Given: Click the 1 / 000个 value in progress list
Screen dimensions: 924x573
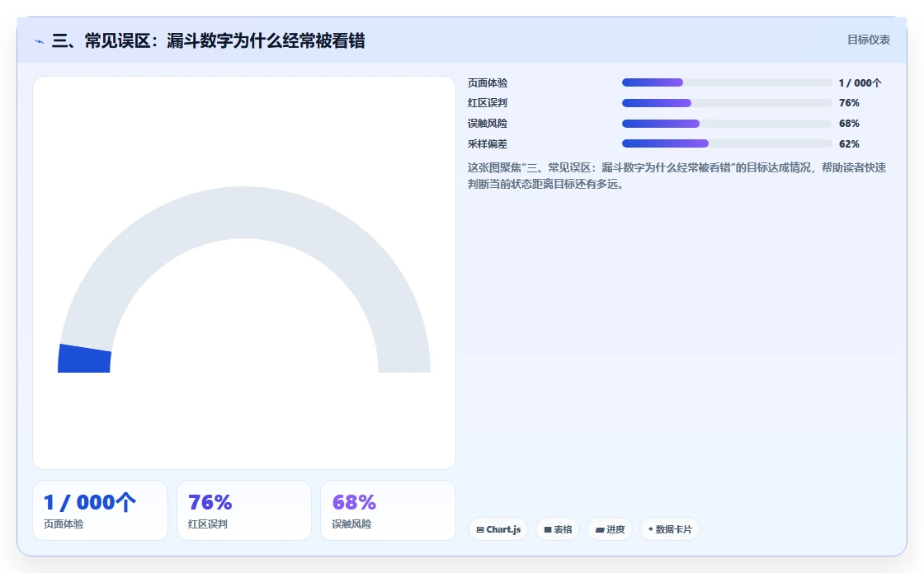Looking at the screenshot, I should pos(860,83).
